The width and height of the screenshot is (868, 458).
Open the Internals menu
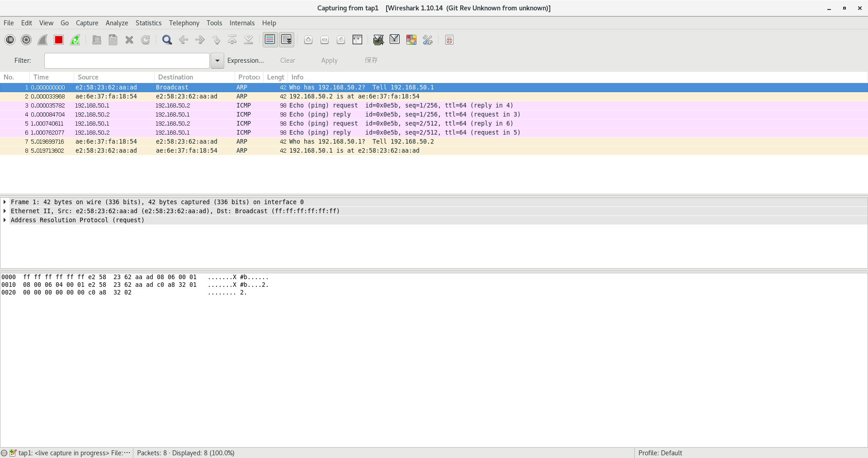tap(242, 23)
